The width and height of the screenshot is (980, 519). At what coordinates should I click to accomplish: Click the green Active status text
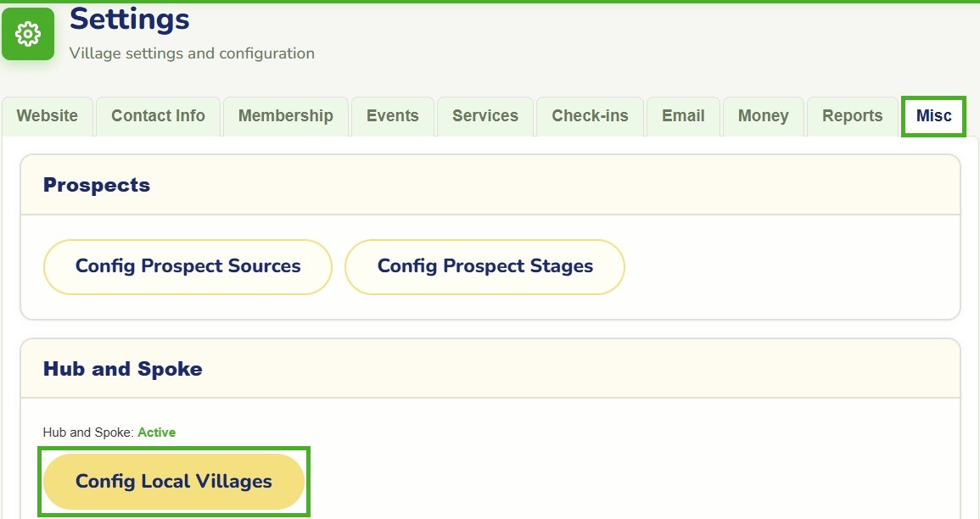tap(156, 432)
